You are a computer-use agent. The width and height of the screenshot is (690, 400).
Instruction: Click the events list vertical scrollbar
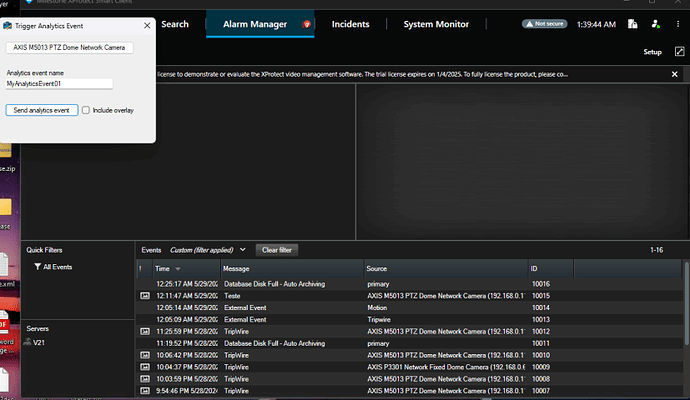pyautogui.click(x=686, y=304)
